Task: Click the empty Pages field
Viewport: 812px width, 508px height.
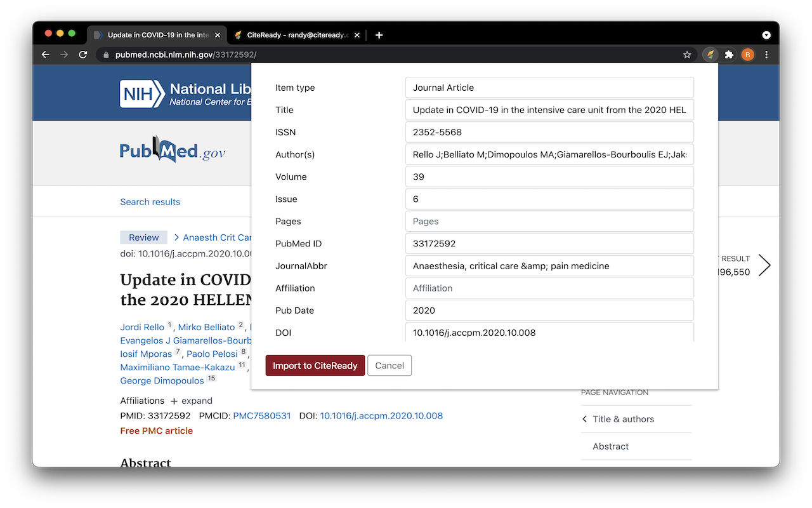Action: (549, 221)
